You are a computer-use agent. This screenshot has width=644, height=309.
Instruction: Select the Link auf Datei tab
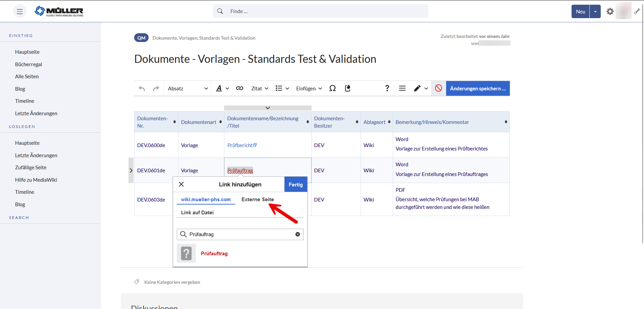tap(197, 213)
